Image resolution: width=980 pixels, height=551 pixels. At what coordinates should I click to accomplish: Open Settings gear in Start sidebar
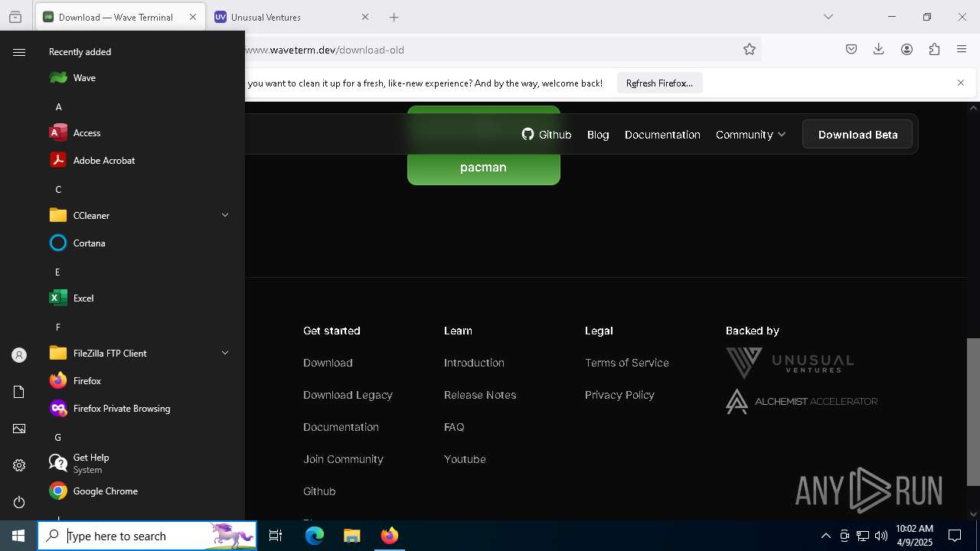coord(19,465)
